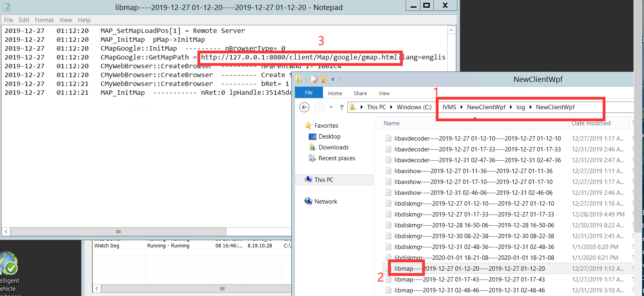This screenshot has width=644, height=296.
Task: Switch to the View ribbon tab in Explorer
Action: (x=384, y=93)
